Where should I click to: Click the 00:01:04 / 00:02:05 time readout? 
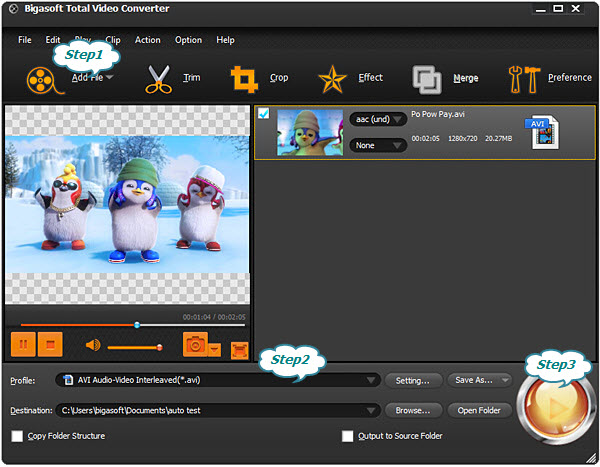214,317
